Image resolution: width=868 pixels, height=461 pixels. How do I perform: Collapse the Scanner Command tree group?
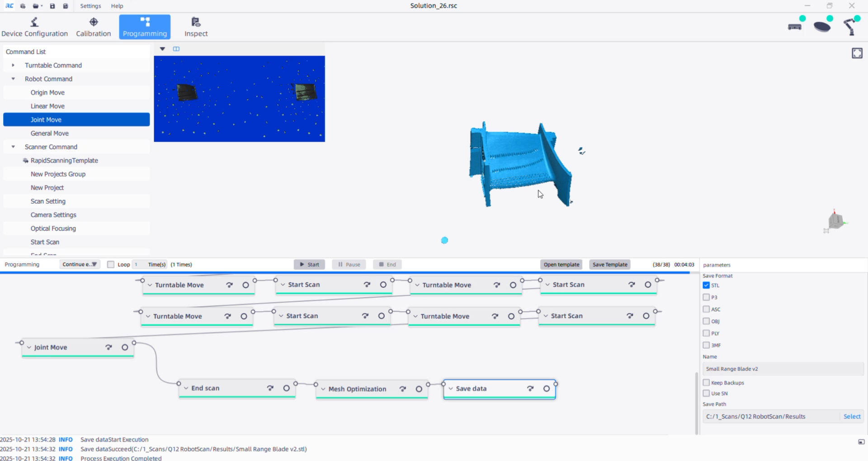click(13, 147)
